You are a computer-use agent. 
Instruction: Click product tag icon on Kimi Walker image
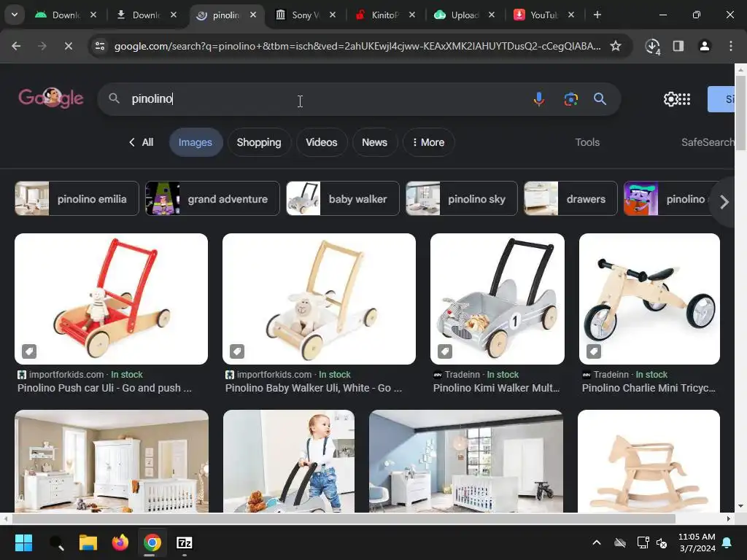point(444,351)
